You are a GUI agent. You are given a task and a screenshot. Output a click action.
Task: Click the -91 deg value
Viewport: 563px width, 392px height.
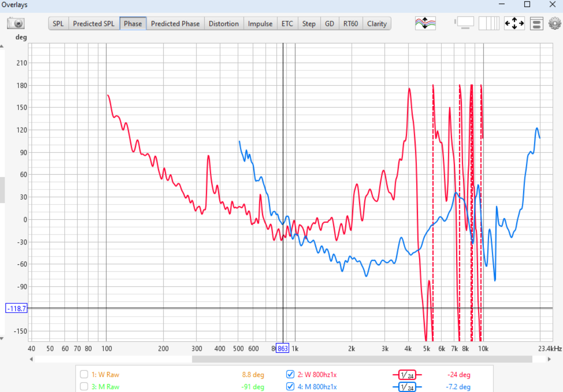253,387
